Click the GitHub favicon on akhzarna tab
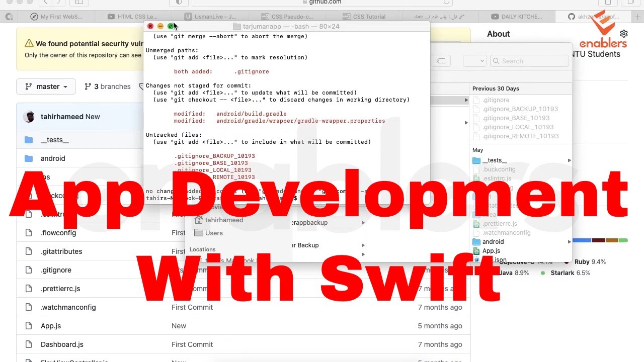 coord(571,17)
